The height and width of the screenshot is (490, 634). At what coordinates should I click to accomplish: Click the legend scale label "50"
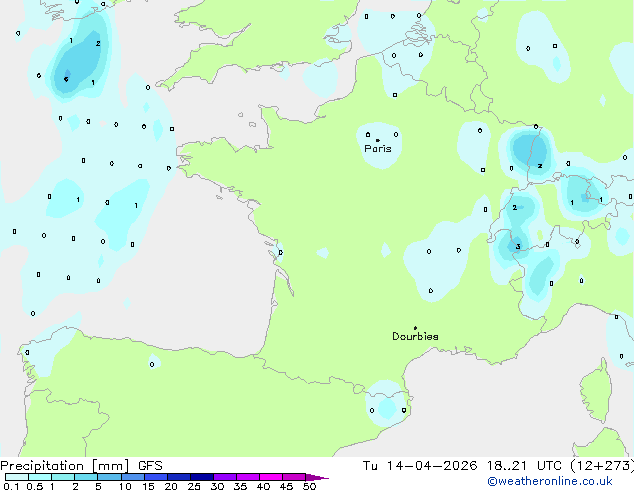click(310, 486)
